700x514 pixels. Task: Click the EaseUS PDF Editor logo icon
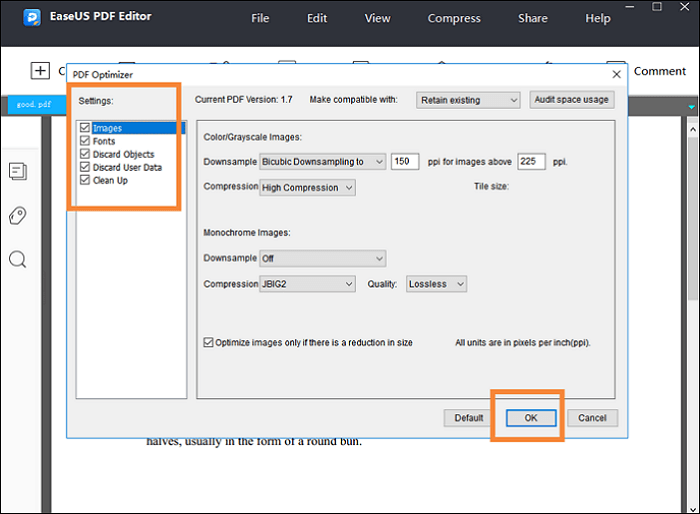click(32, 18)
